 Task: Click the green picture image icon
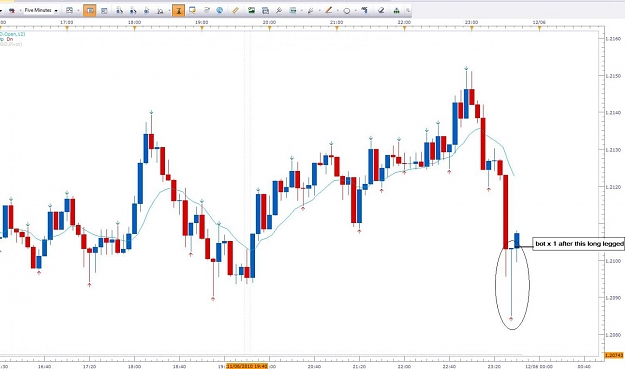[x=251, y=10]
